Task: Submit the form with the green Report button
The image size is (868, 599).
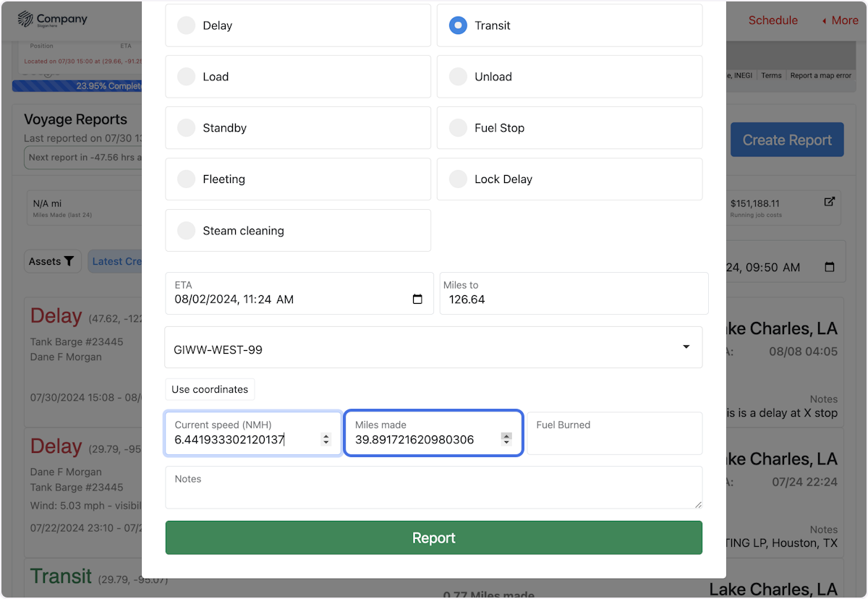Action: (x=434, y=538)
